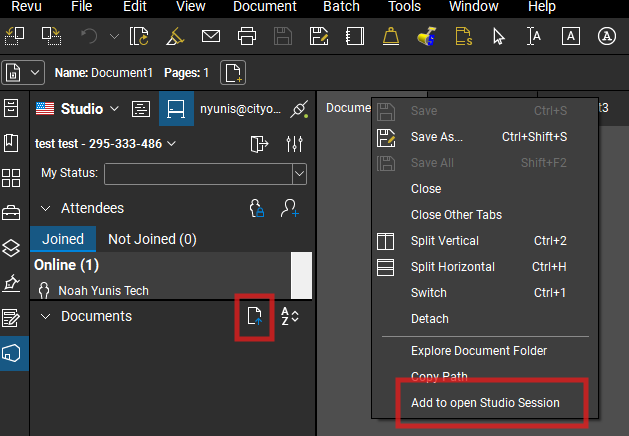This screenshot has height=436, width=629.
Task: Open the File menu
Action: coord(81,6)
